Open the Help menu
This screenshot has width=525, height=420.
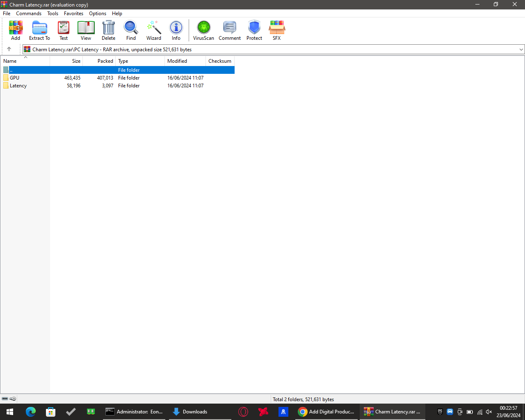[x=117, y=14]
